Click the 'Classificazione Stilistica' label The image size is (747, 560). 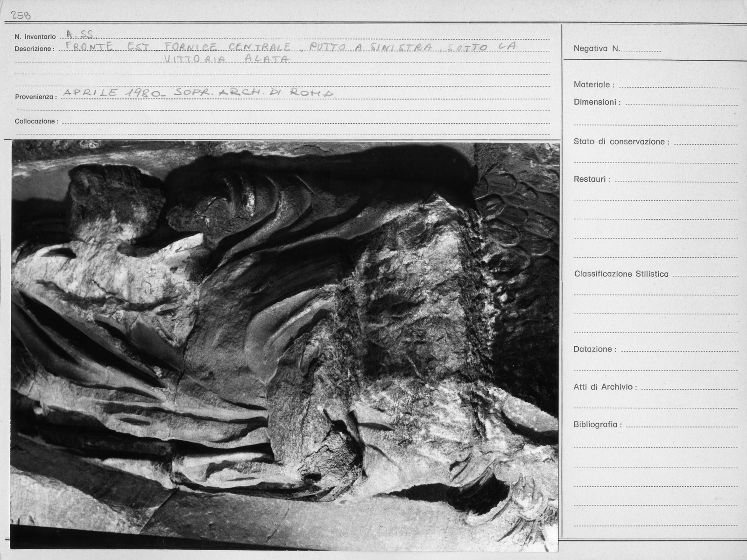pyautogui.click(x=621, y=274)
